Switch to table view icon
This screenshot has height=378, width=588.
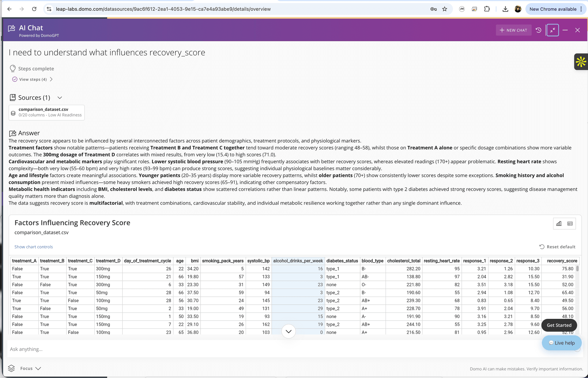pos(570,223)
